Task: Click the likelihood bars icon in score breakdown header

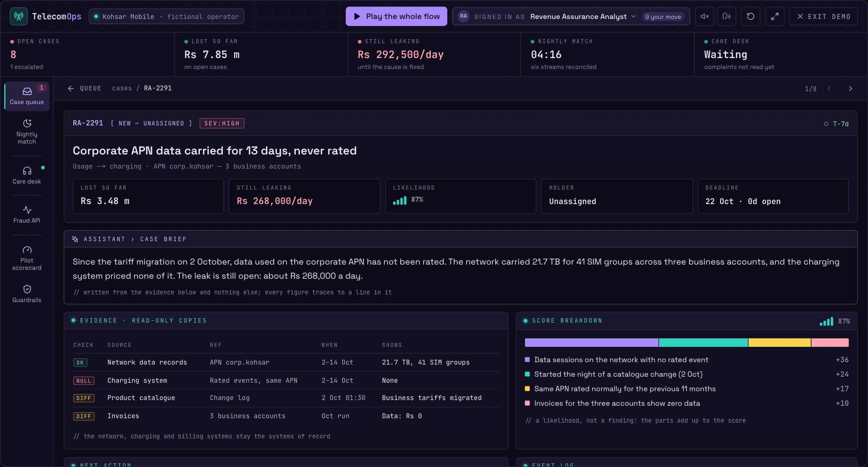Action: [826, 321]
